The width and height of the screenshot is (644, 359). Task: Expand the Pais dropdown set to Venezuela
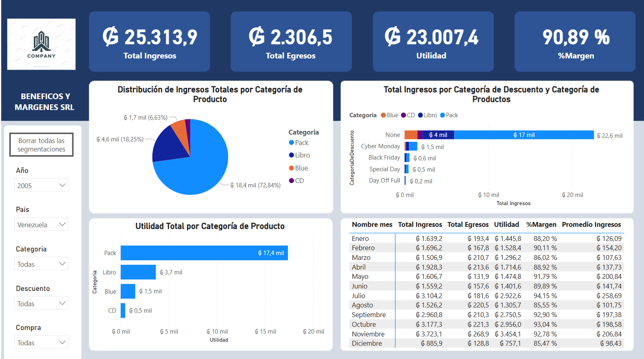click(42, 224)
